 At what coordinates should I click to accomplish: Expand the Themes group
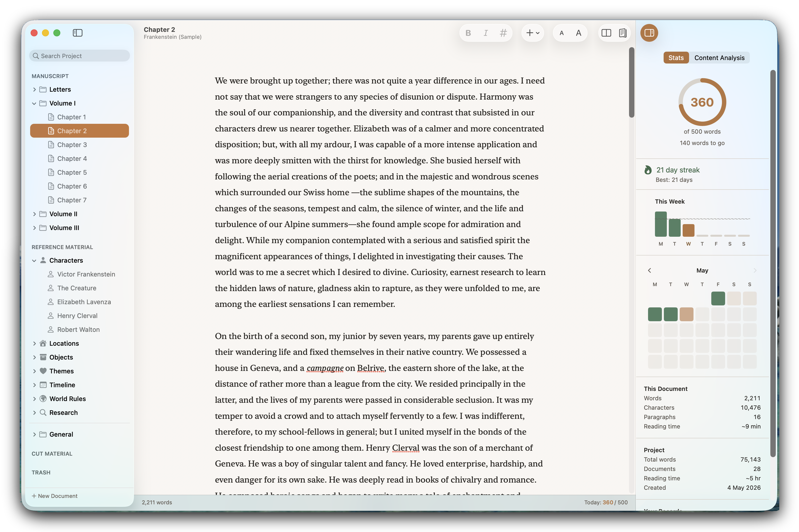click(34, 371)
